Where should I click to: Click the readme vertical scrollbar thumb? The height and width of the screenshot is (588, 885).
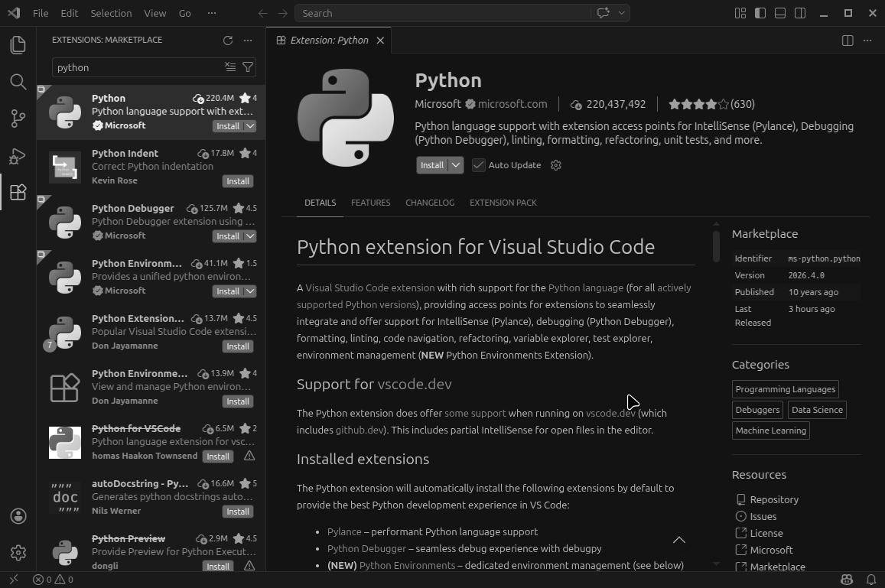coord(716,247)
